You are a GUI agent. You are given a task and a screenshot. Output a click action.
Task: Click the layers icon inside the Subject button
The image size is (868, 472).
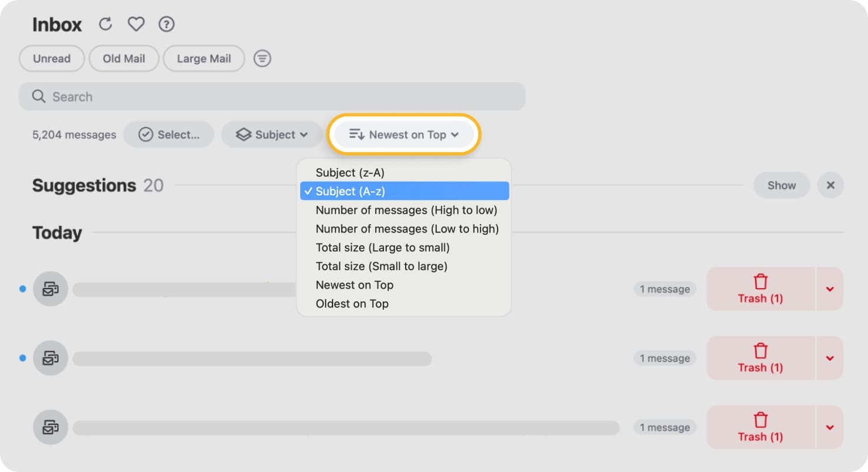coord(242,135)
